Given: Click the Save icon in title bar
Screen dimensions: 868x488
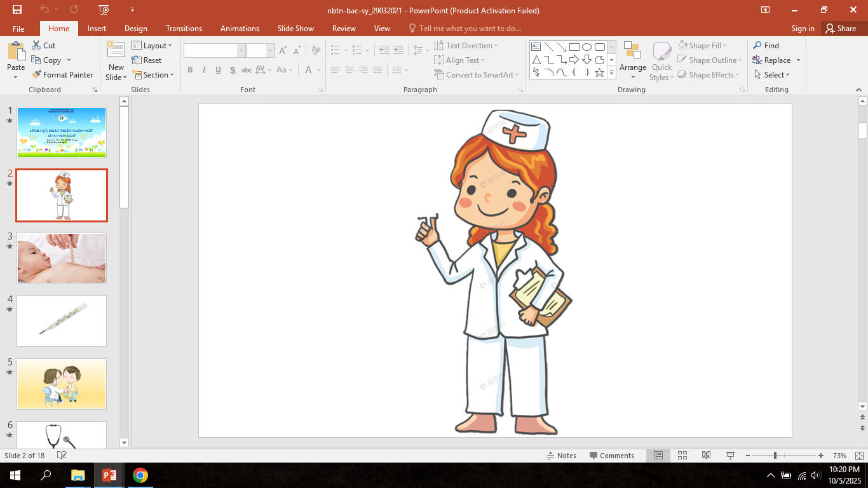Looking at the screenshot, I should [17, 10].
